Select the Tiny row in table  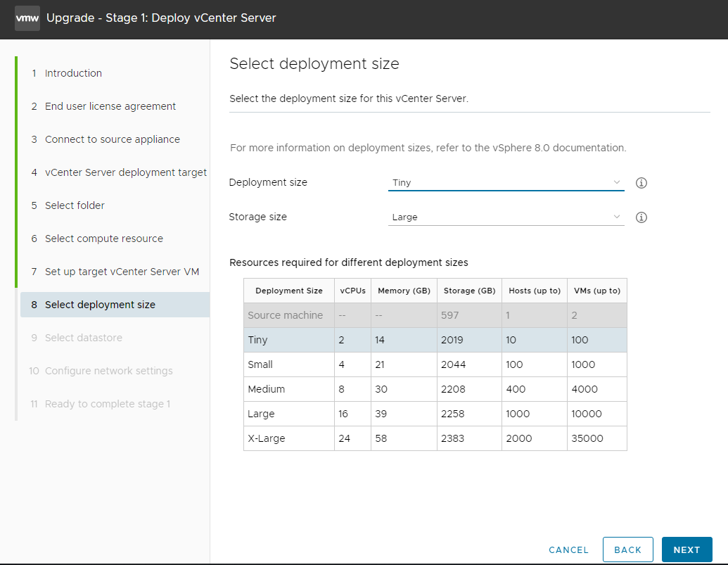(435, 340)
